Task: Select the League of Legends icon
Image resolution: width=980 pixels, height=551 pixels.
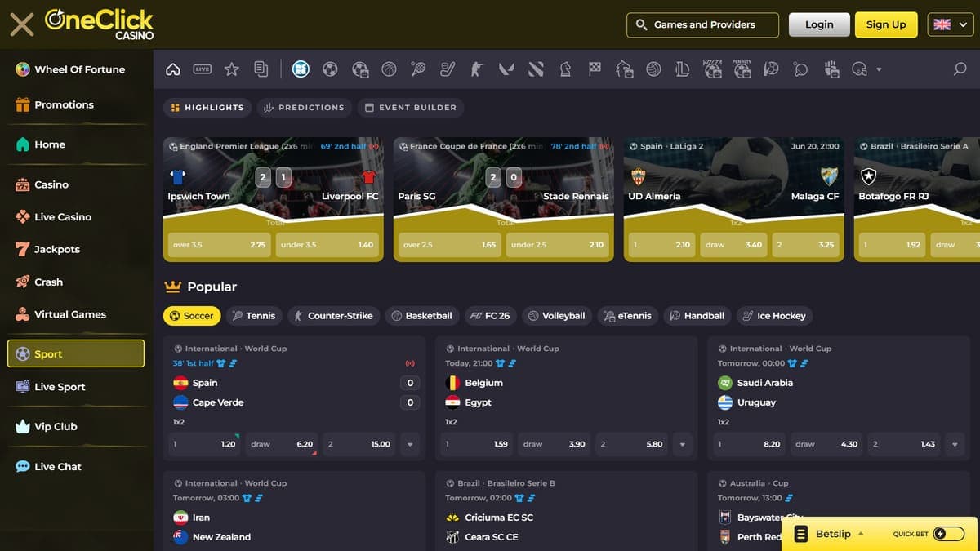Action: pos(683,69)
